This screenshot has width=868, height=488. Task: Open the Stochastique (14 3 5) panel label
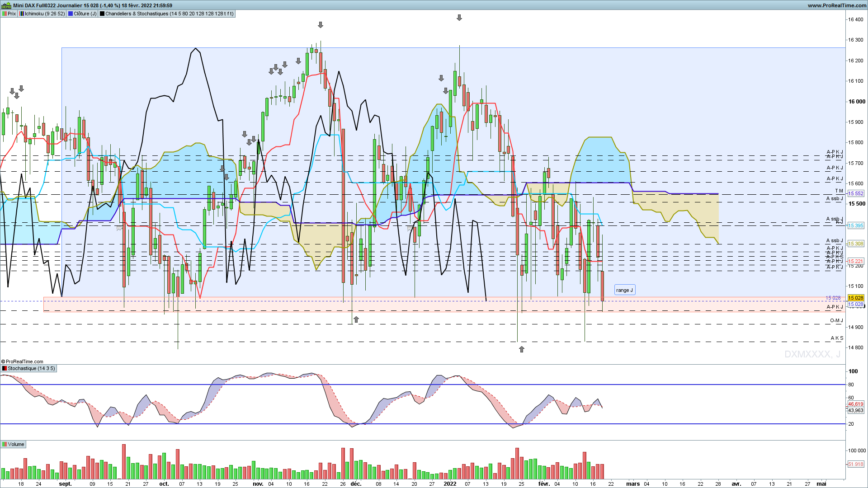coord(28,368)
